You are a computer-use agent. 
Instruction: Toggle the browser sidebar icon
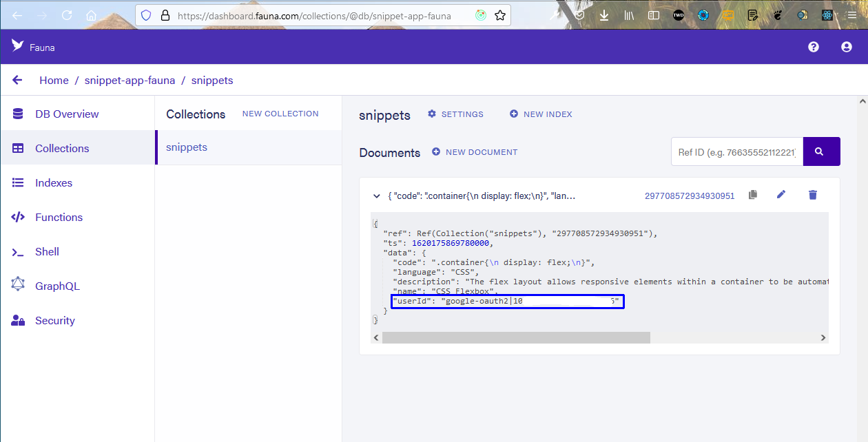653,15
